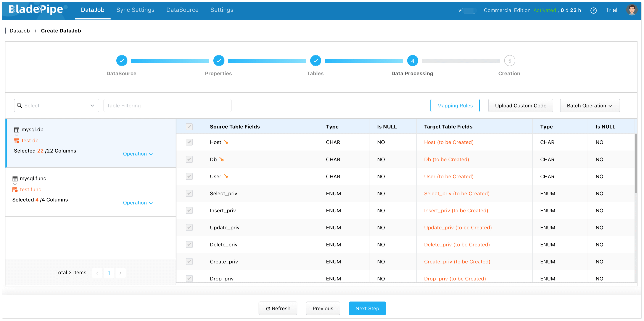
Task: Open the Select search dropdown
Action: 57,106
